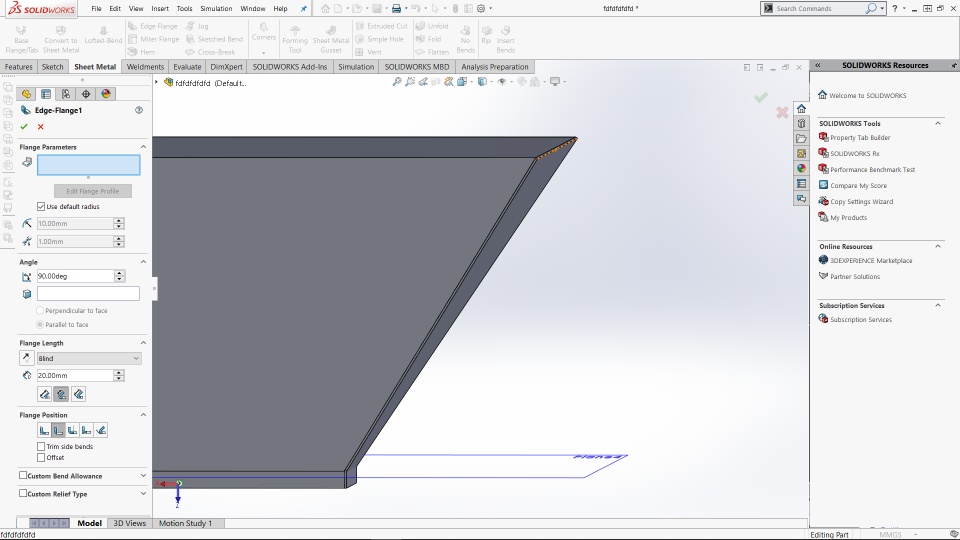This screenshot has height=540, width=960.
Task: Open Design Library in task pane
Action: (x=801, y=124)
